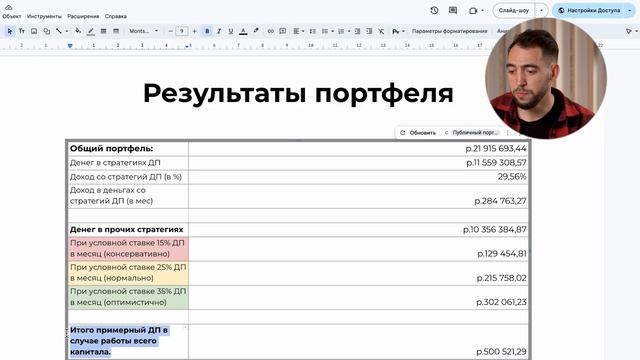Open the Инструменты menu
Viewport: 640px width, 360px height.
click(44, 16)
